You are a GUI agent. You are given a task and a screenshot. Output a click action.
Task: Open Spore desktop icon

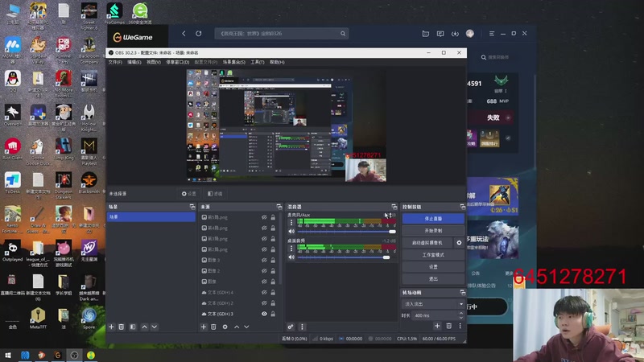point(89,319)
